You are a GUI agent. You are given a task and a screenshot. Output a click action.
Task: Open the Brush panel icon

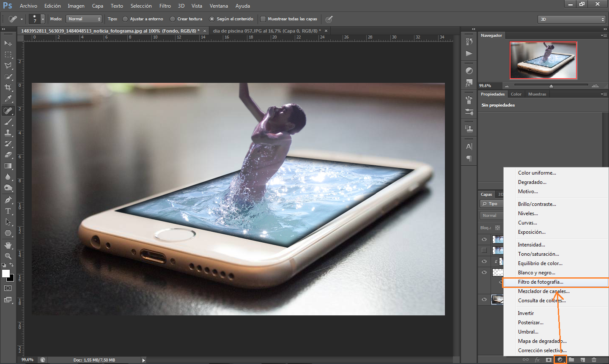(x=469, y=100)
